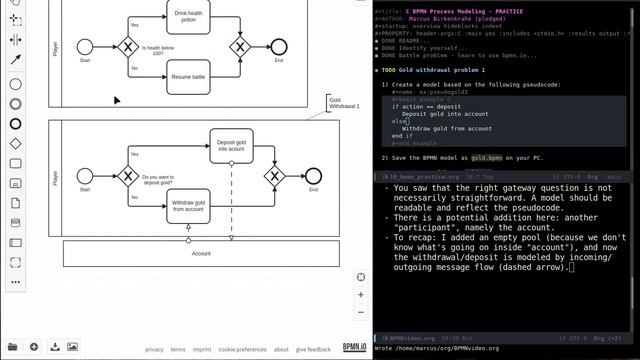
Task: Create a new diagram with the plus icon
Action: coord(34,347)
